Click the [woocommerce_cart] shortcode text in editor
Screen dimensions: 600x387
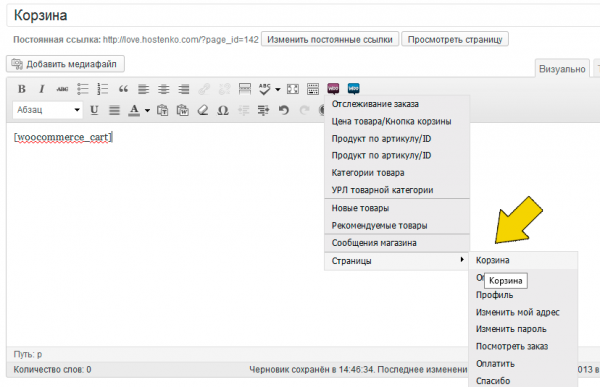[x=63, y=137]
